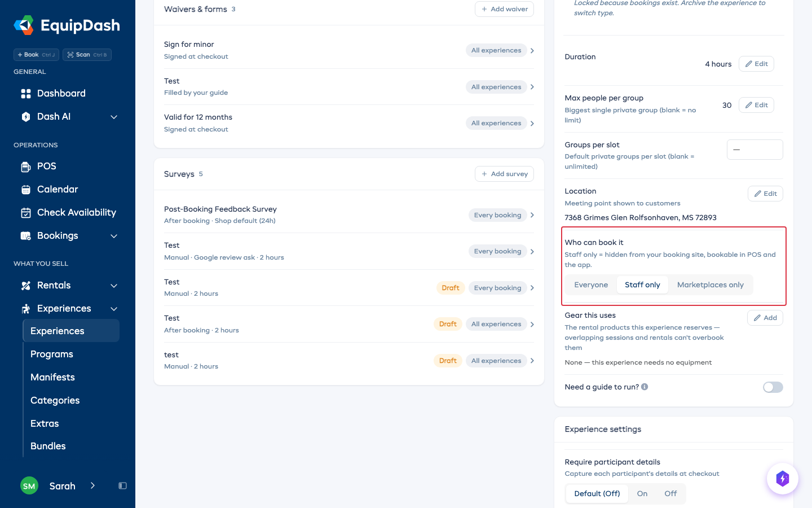Add gear this experience uses
812x508 pixels.
[x=765, y=318]
